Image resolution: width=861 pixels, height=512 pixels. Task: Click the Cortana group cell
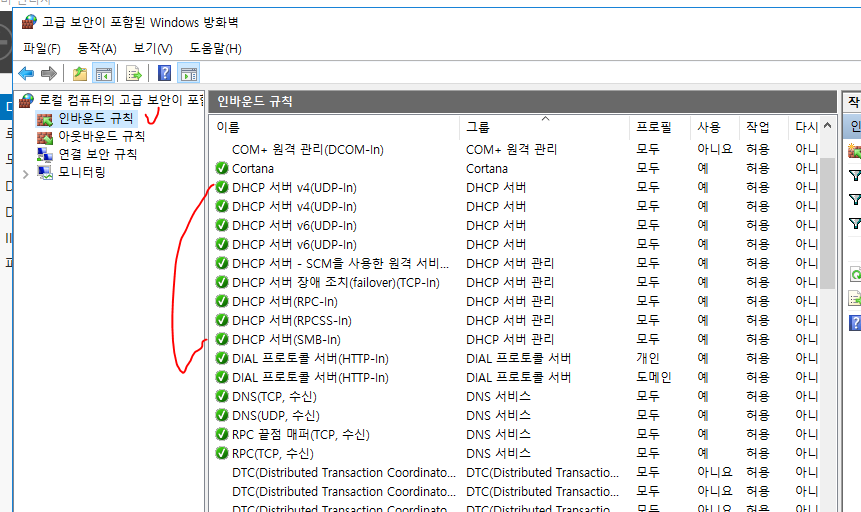[x=487, y=169]
